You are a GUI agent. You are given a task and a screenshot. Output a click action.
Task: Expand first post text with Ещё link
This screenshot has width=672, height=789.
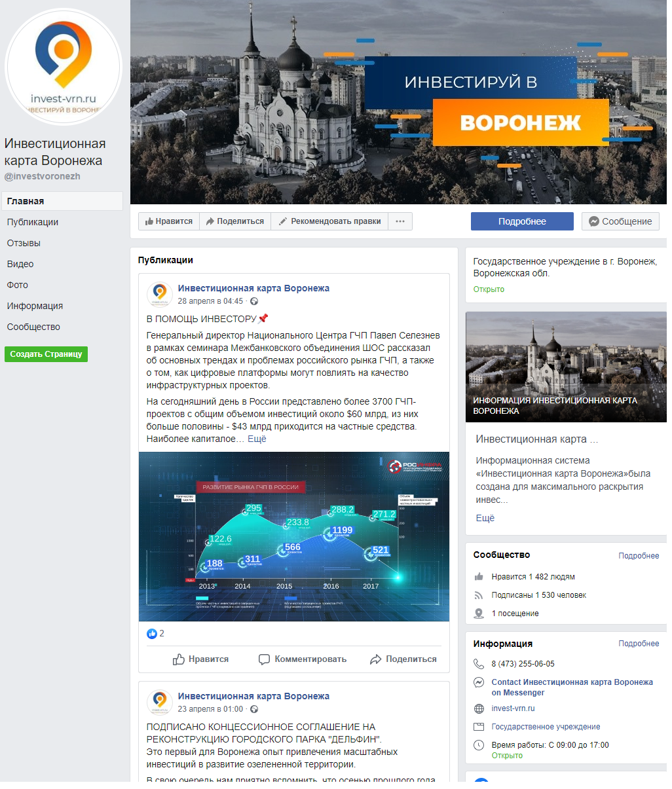click(257, 439)
